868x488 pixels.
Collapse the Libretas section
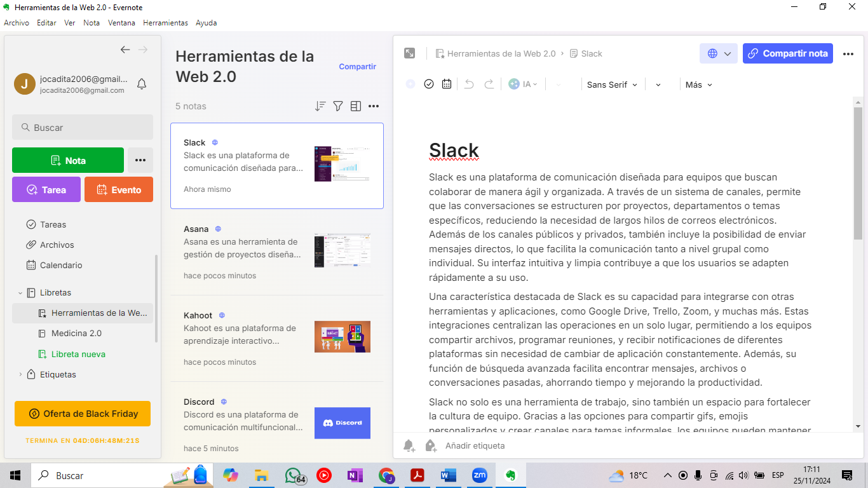pyautogui.click(x=20, y=293)
